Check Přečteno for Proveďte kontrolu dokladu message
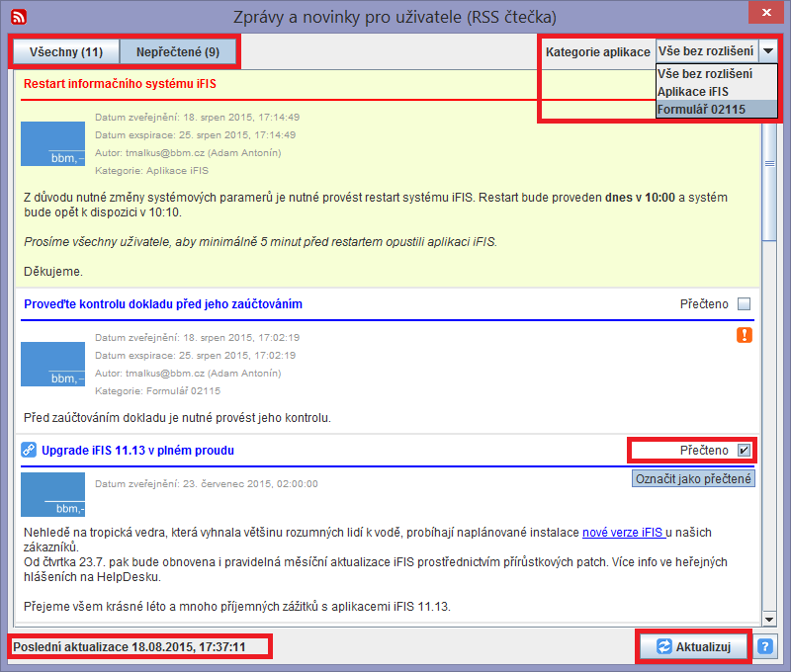 (x=744, y=304)
